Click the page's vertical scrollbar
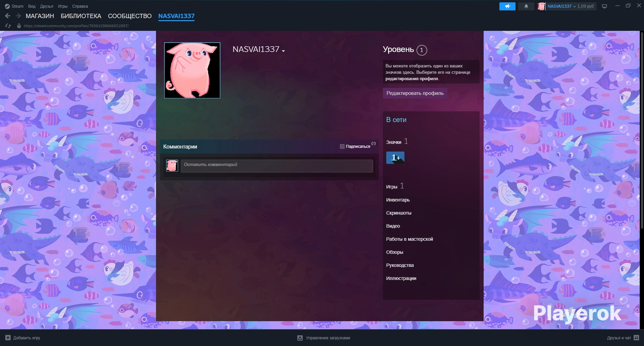644x346 pixels. point(642,130)
